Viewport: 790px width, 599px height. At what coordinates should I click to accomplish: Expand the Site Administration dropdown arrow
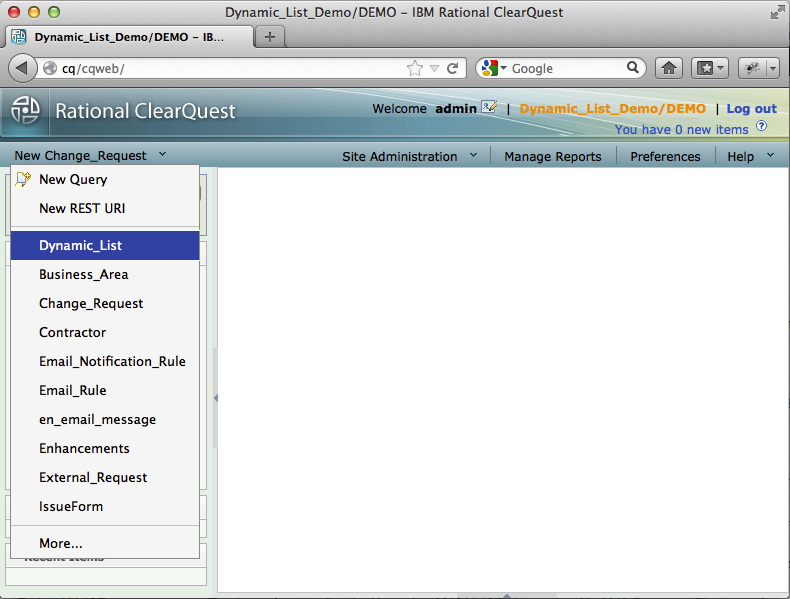tap(474, 156)
